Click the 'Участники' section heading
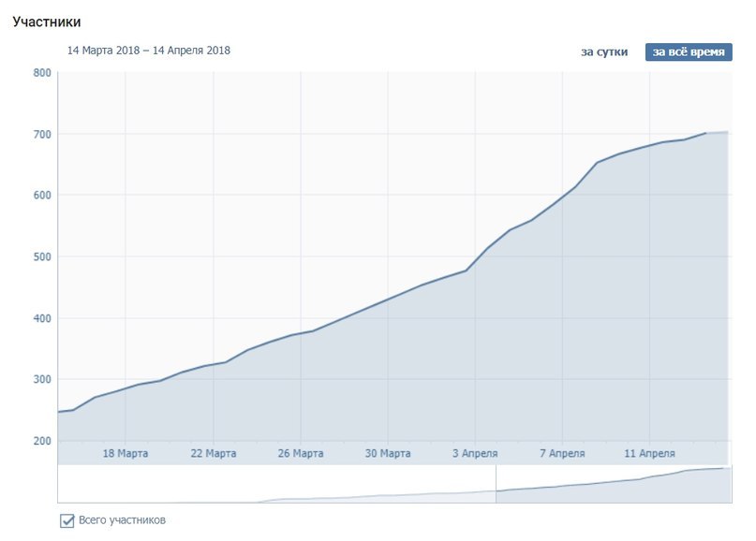Image resolution: width=756 pixels, height=541 pixels. 47,22
